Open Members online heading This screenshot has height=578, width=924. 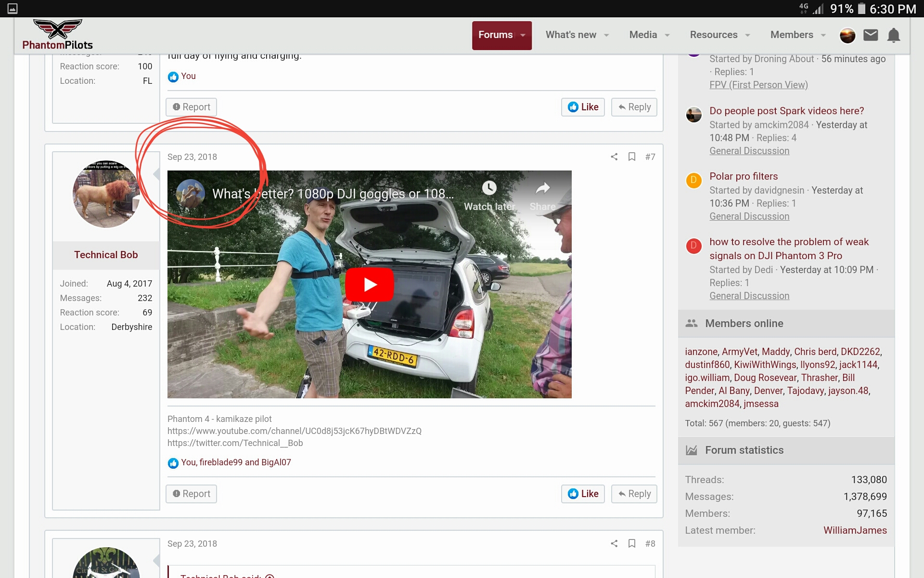coord(744,324)
